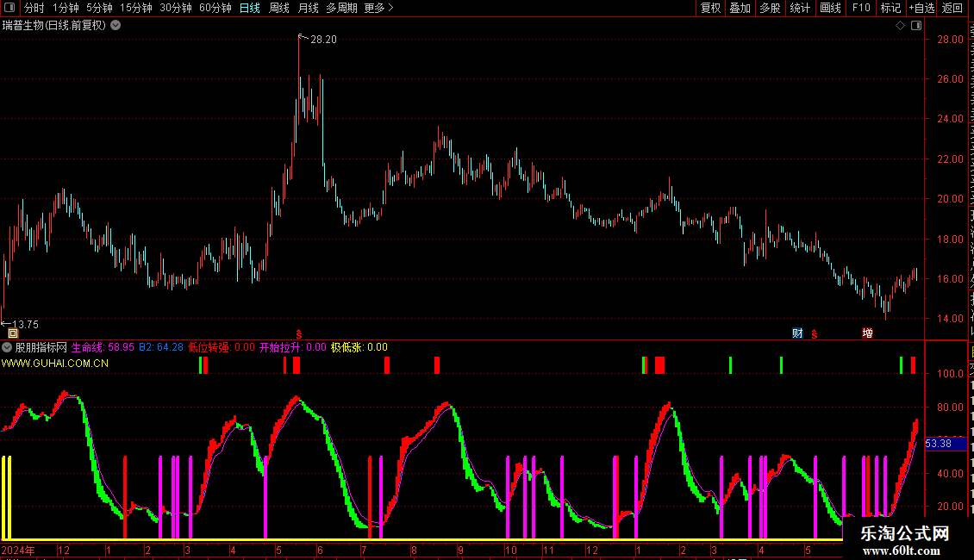Click the red 增 info marker
Screen dimensions: 974x560
pyautogui.click(x=867, y=333)
